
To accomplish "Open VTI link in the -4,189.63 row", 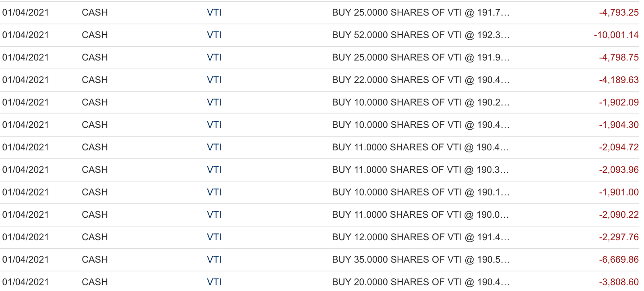I will pyautogui.click(x=214, y=80).
